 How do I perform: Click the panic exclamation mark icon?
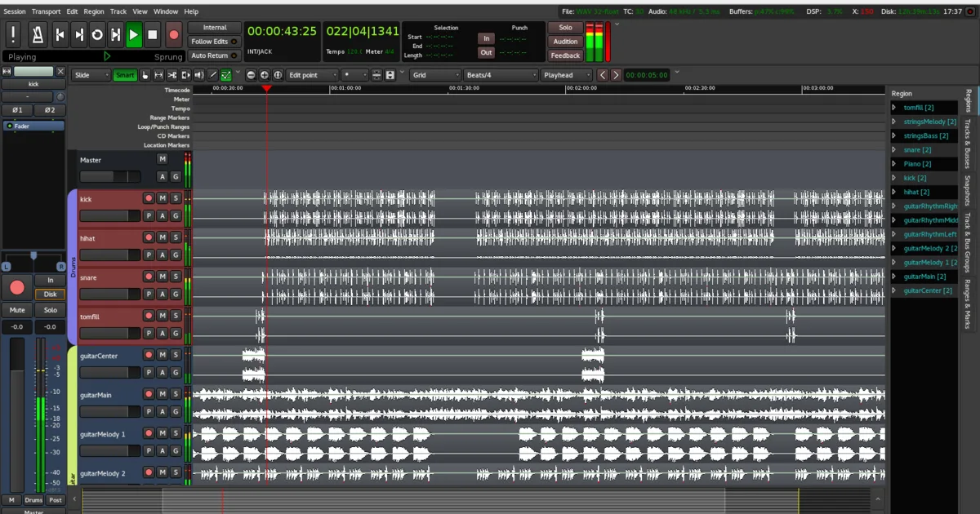click(14, 34)
